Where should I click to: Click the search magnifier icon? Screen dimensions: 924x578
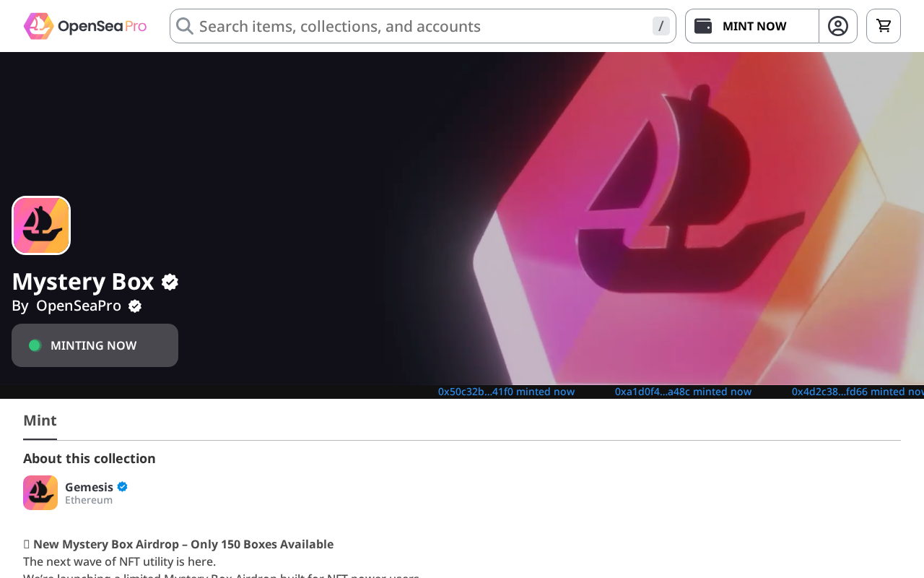click(185, 26)
